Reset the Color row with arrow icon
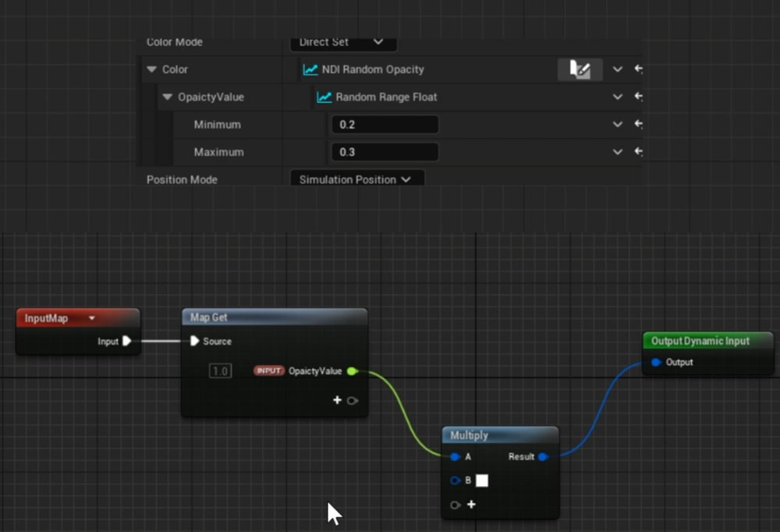 click(639, 69)
